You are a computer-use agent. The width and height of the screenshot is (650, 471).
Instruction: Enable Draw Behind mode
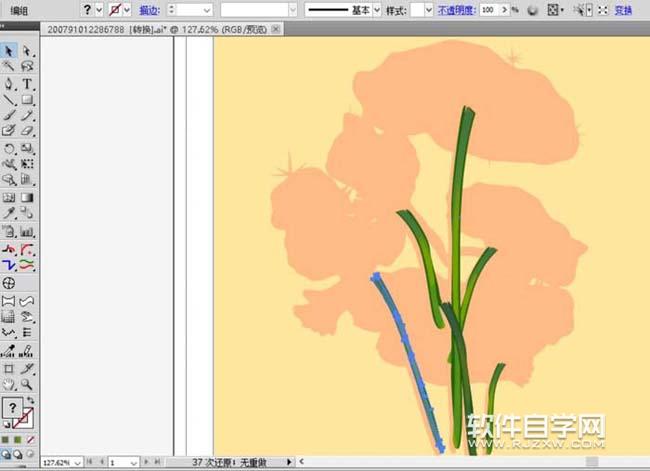click(x=18, y=454)
